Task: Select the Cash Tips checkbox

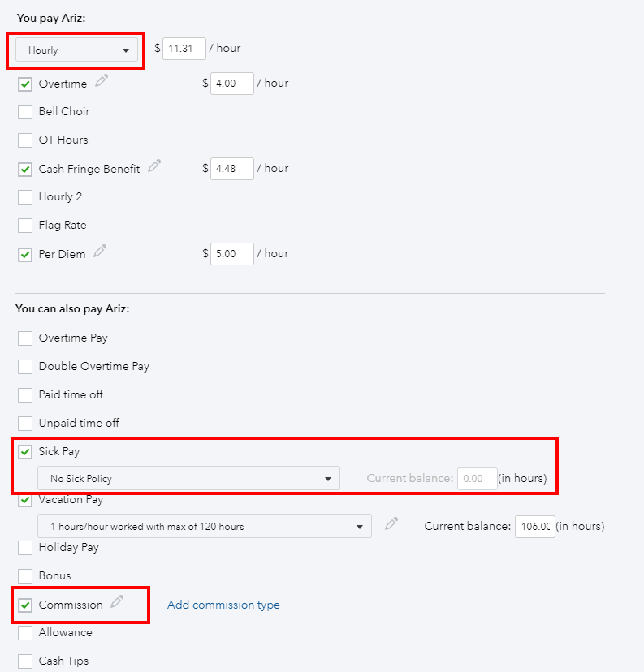Action: coord(25,661)
